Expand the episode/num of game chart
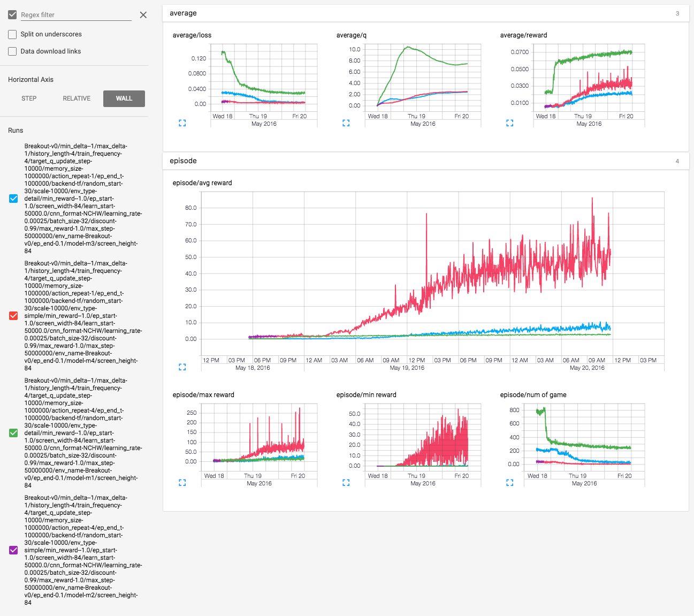 (x=509, y=483)
